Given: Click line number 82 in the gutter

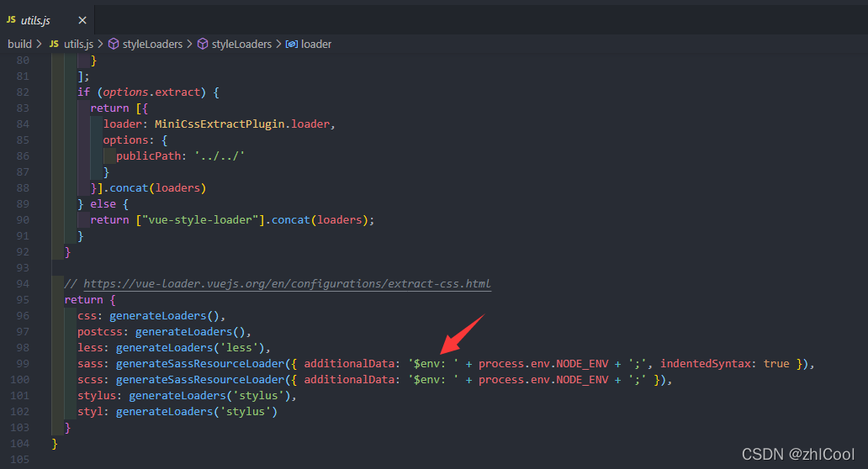Looking at the screenshot, I should 23,92.
